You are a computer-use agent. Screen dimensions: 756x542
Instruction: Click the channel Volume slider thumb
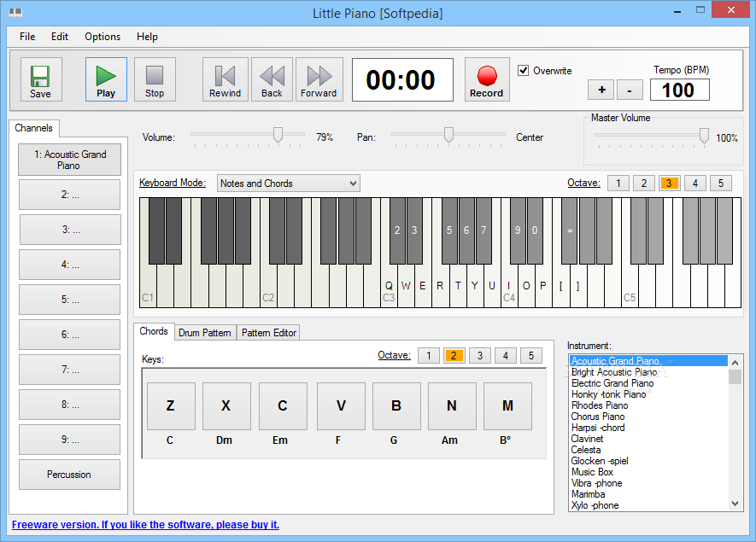click(278, 135)
